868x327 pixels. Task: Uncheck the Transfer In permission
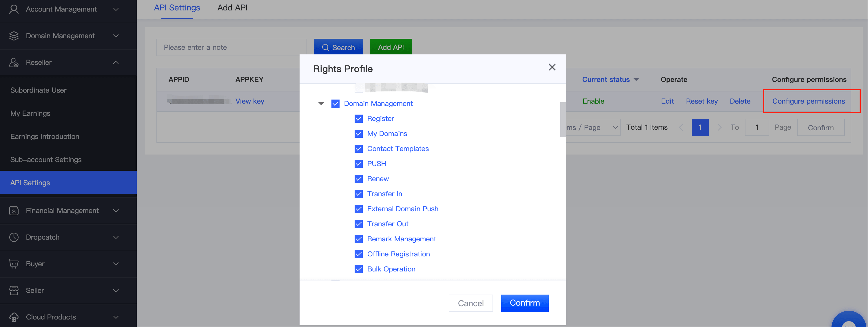point(358,194)
